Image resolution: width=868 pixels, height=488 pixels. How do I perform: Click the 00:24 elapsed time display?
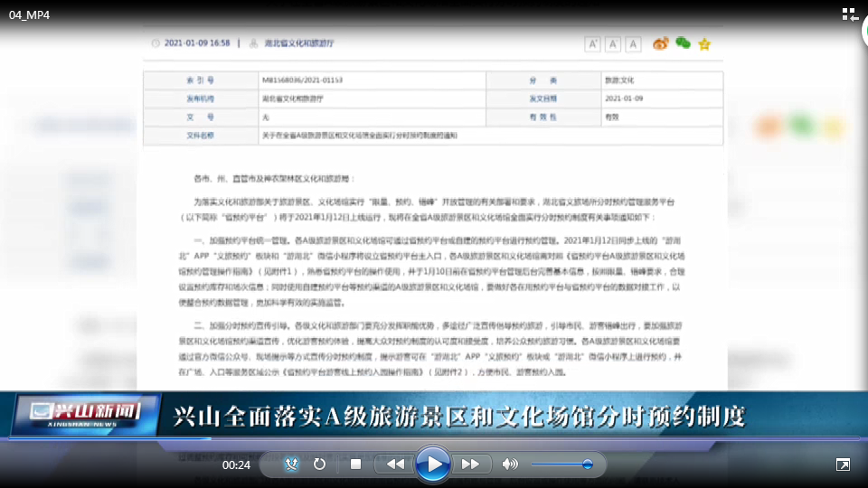coord(236,465)
